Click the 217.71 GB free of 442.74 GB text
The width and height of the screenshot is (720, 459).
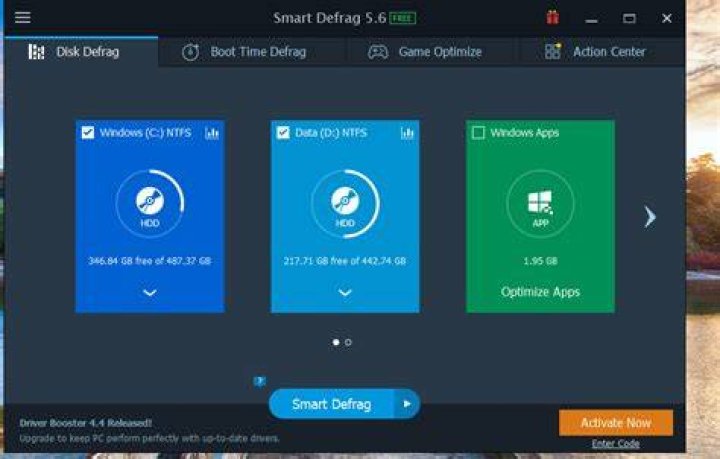(345, 261)
